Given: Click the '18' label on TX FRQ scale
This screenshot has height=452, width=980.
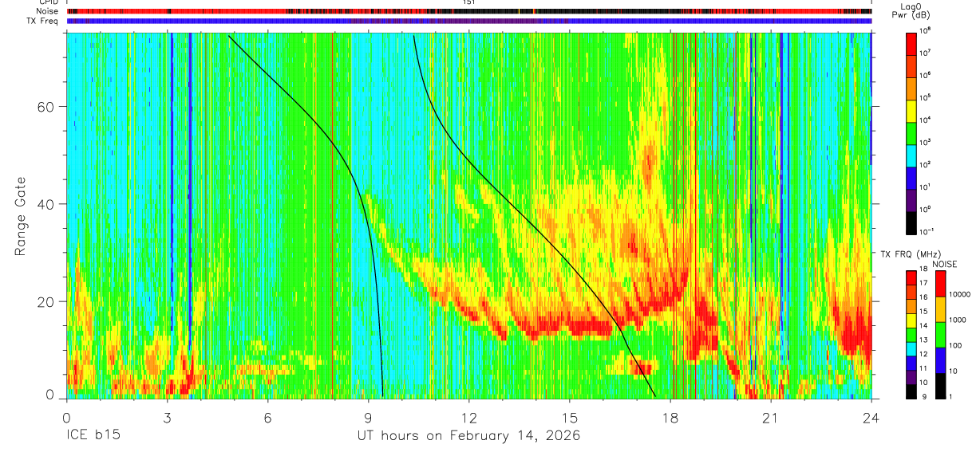Looking at the screenshot, I should point(923,270).
